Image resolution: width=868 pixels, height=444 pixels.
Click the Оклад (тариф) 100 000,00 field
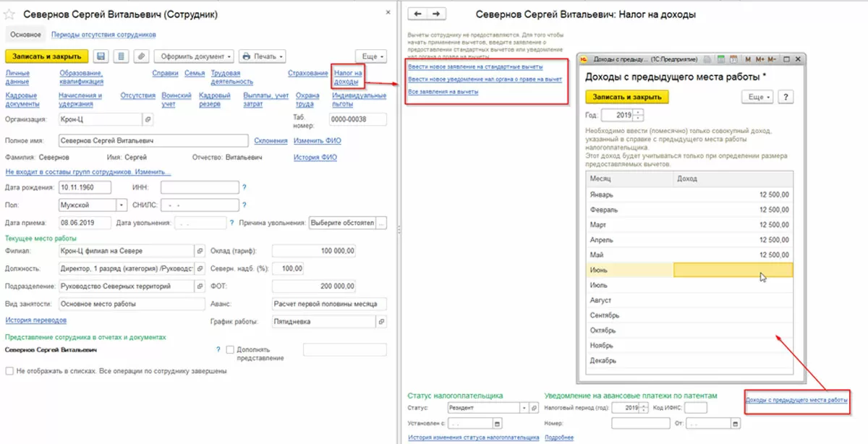click(314, 251)
